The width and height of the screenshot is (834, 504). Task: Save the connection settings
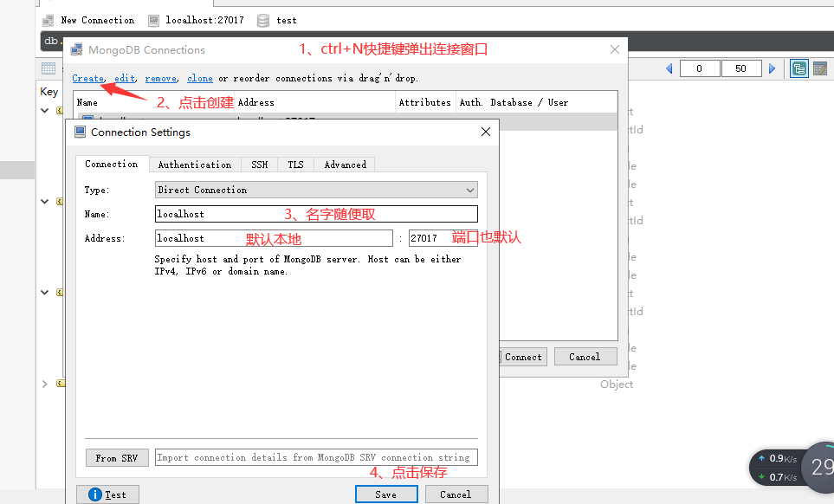click(386, 494)
